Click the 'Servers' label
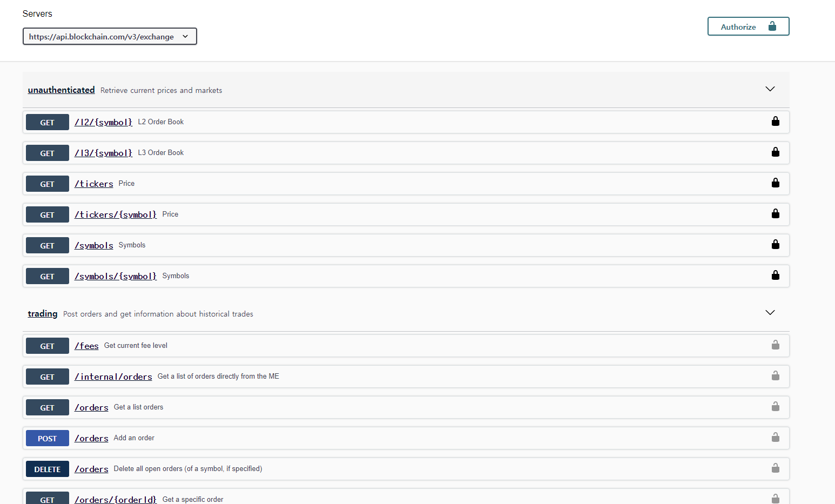This screenshot has width=835, height=504. [x=37, y=14]
